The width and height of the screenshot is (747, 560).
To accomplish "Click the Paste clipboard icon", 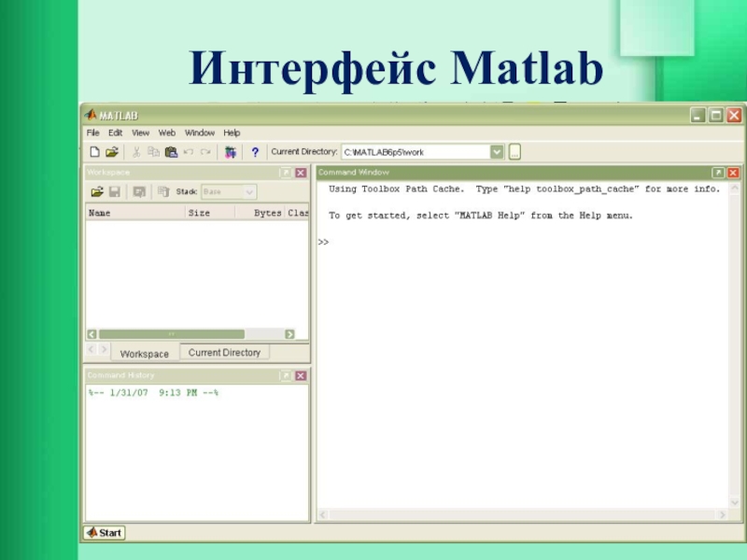I will click(171, 152).
